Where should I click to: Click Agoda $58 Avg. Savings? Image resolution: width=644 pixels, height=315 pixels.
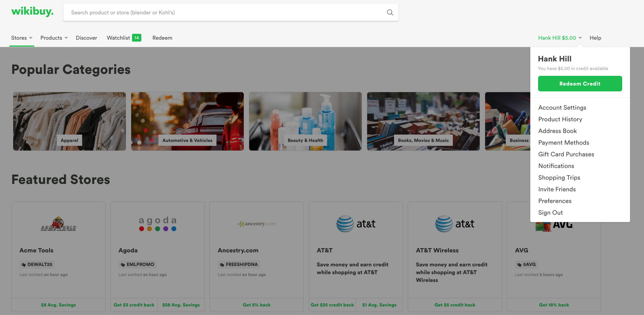tap(181, 305)
